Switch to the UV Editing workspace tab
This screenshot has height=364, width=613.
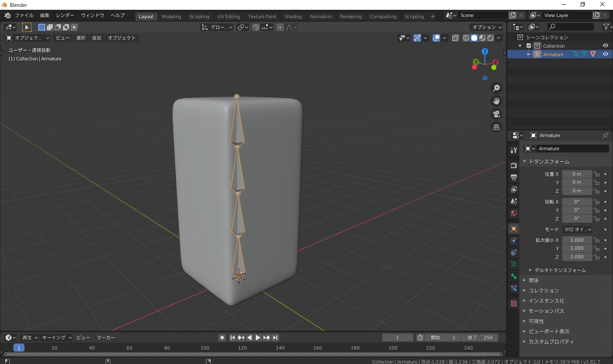[229, 17]
